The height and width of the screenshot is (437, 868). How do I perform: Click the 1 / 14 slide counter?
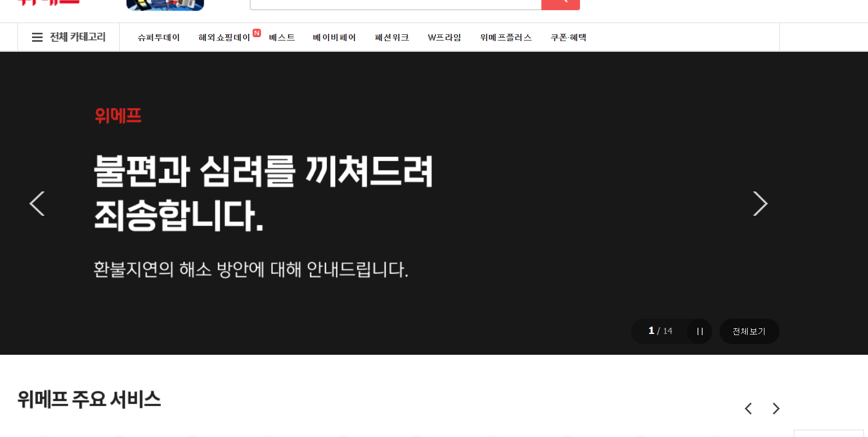[660, 331]
